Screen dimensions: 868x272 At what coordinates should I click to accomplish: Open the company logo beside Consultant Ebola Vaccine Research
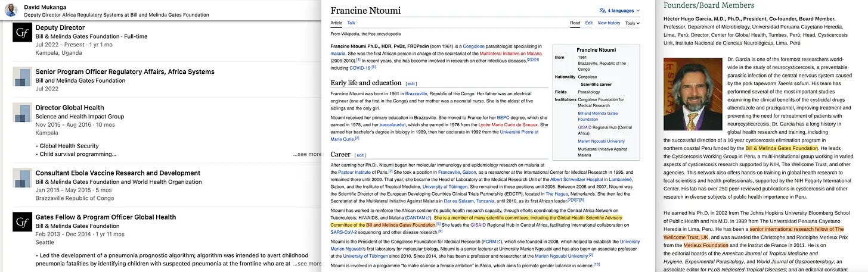[22, 178]
